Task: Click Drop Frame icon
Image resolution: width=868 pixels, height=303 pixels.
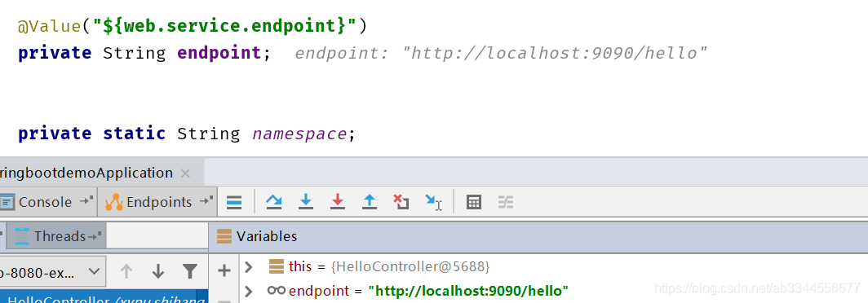Action: coord(401,202)
